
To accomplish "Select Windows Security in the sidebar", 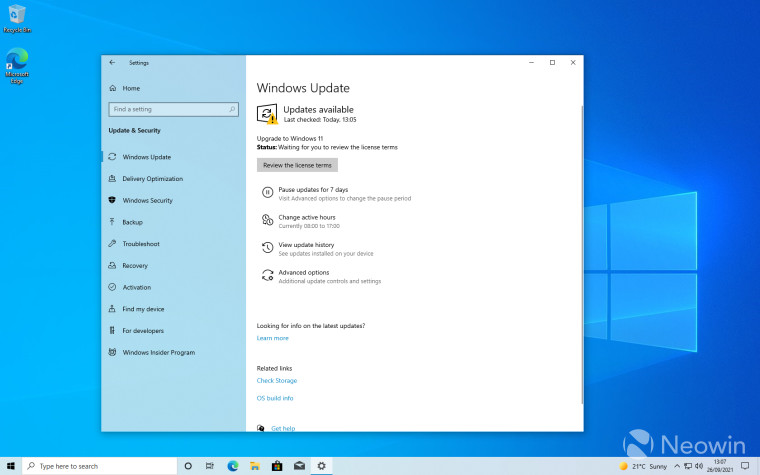I will pos(147,200).
